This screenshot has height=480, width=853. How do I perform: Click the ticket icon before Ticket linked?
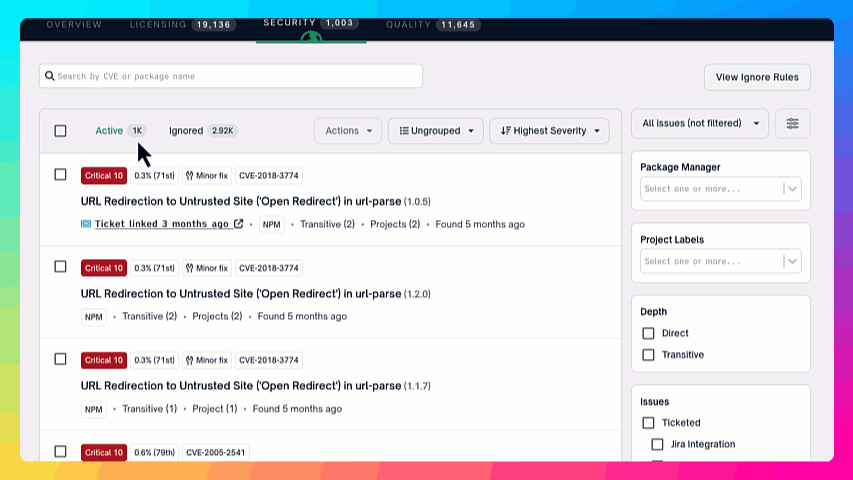(86, 224)
